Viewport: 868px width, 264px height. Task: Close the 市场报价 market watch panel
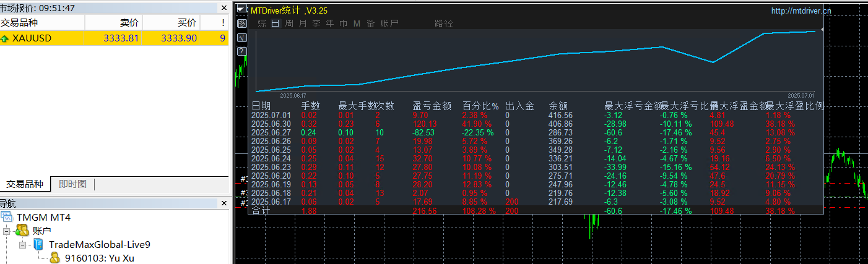pyautogui.click(x=224, y=8)
